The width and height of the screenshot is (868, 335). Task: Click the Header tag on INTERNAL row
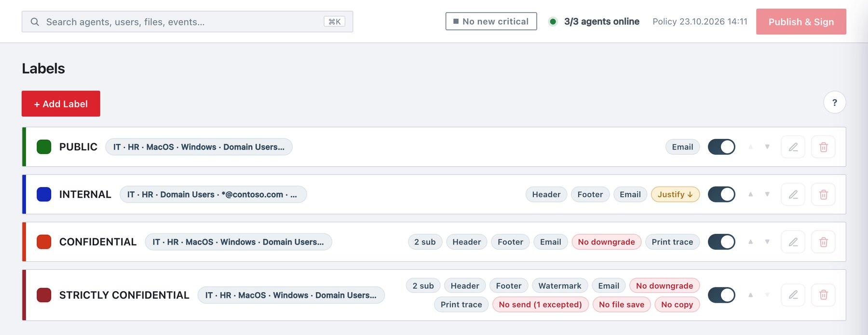tap(546, 194)
